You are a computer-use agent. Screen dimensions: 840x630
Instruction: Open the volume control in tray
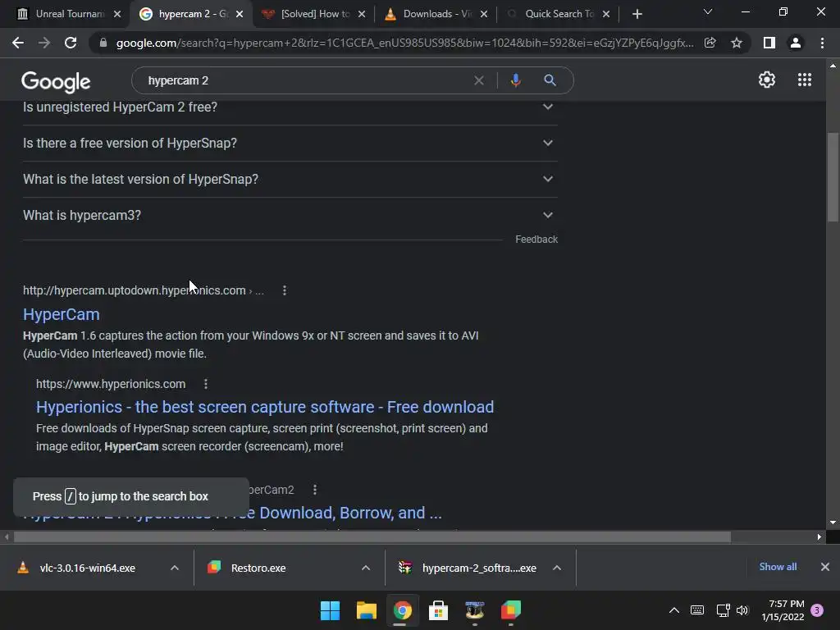[x=742, y=610]
